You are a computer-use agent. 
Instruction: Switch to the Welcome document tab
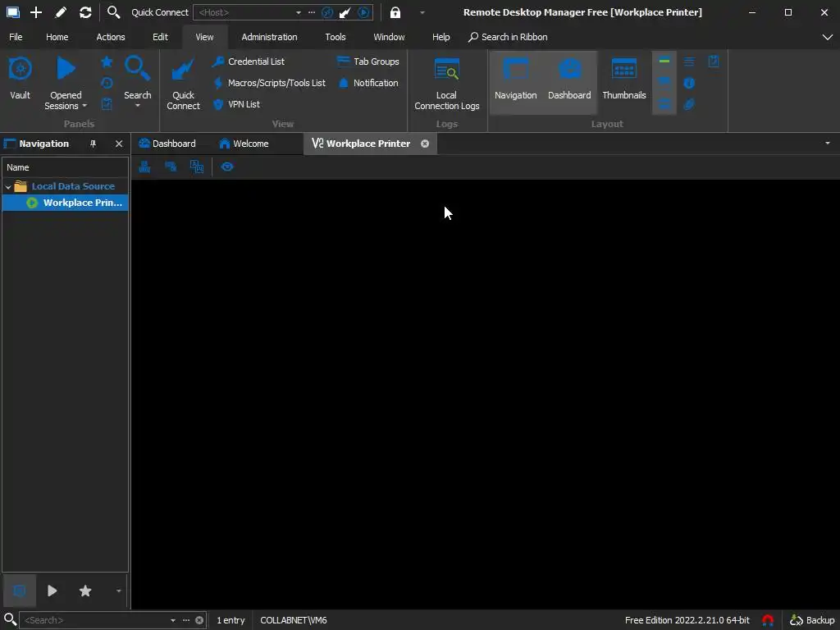244,144
